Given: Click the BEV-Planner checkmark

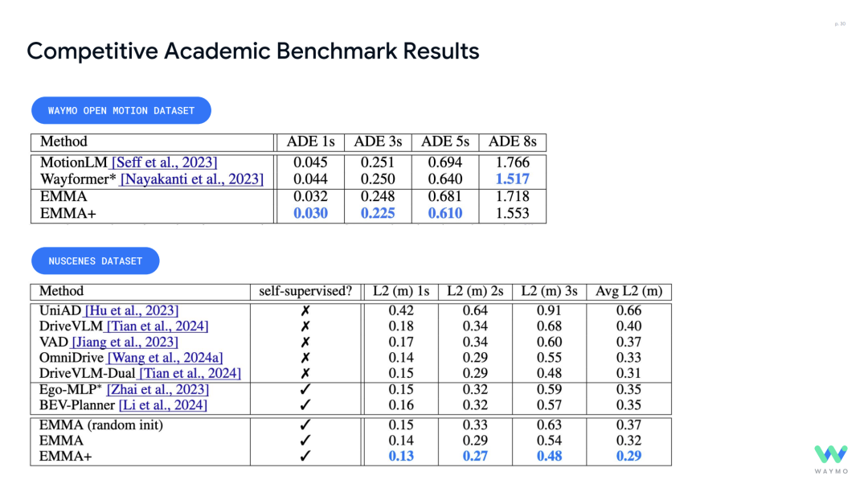Looking at the screenshot, I should pos(305,405).
